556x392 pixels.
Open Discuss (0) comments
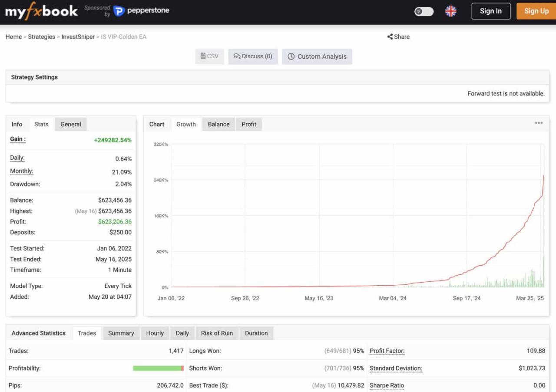pos(253,56)
